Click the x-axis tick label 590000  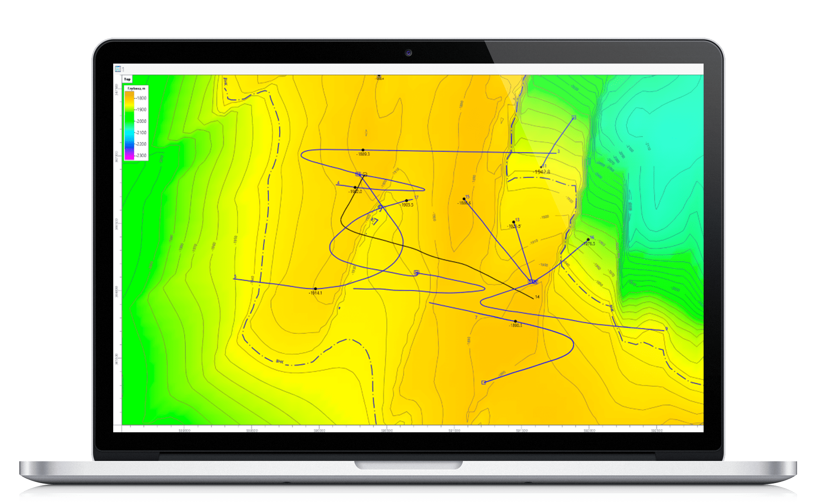[319, 431]
